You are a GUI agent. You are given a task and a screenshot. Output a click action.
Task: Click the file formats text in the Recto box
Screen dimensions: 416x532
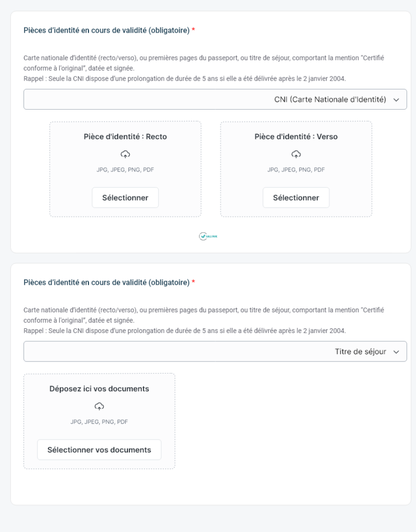tap(125, 170)
